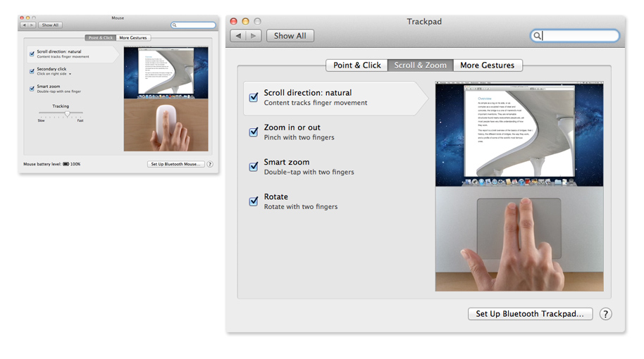This screenshot has width=644, height=359.
Task: Go back in Mouse preferences window
Action: click(x=24, y=25)
